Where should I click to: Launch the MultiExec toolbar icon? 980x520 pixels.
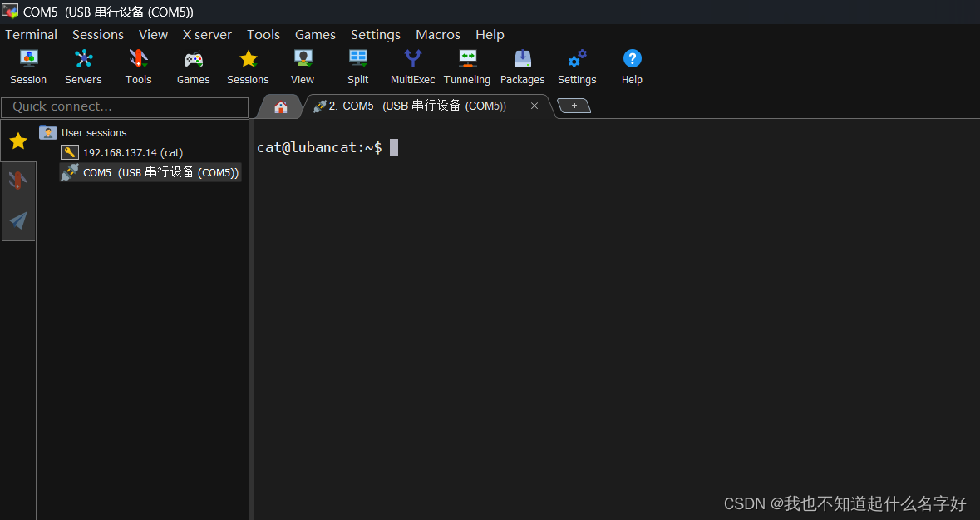(x=412, y=67)
